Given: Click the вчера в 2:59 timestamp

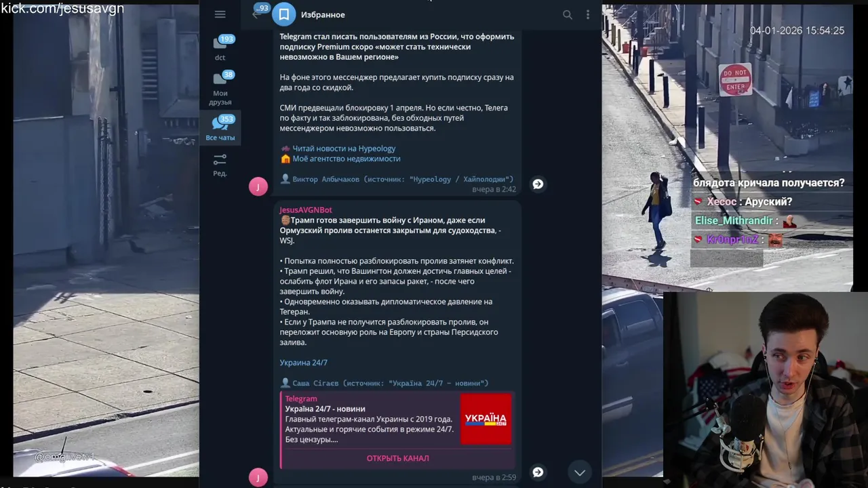Looking at the screenshot, I should click(x=494, y=478).
